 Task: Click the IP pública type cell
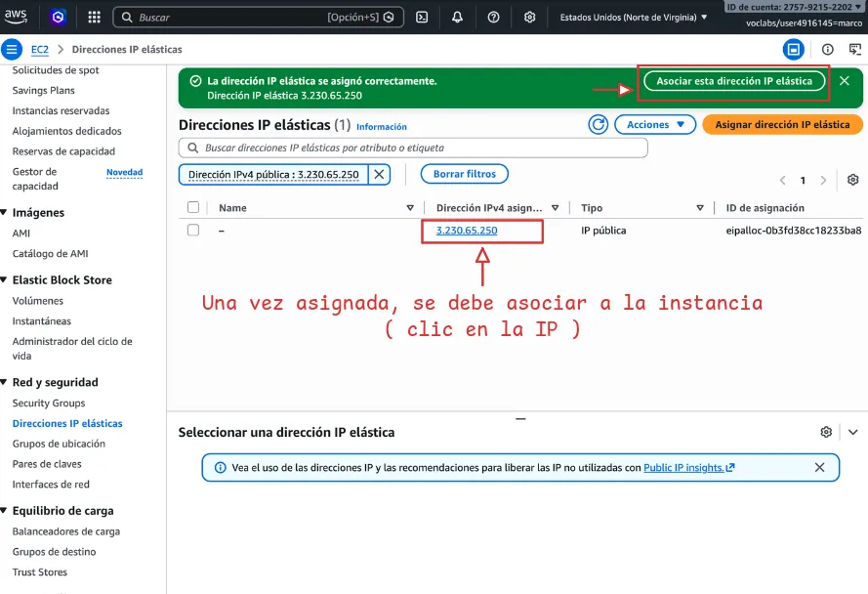pos(603,231)
